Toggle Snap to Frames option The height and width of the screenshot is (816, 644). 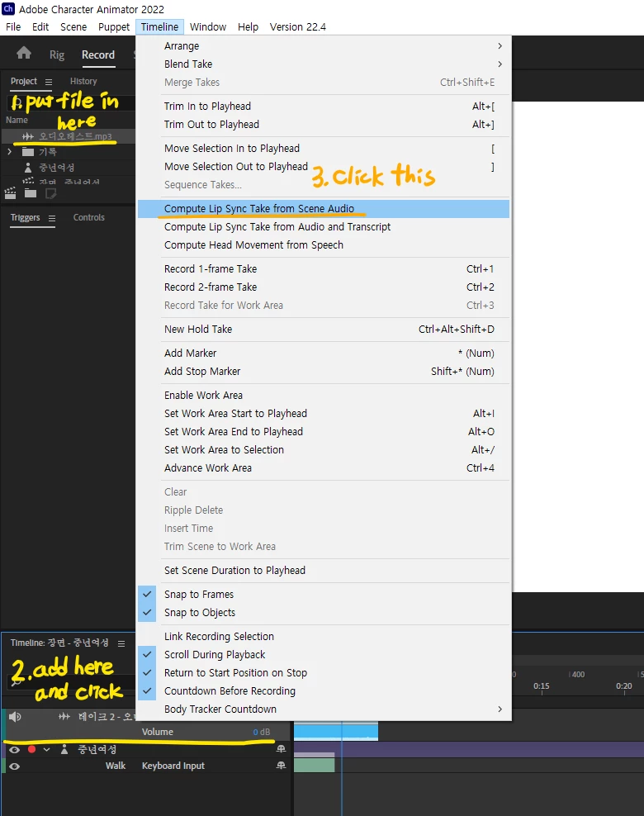pyautogui.click(x=324, y=595)
